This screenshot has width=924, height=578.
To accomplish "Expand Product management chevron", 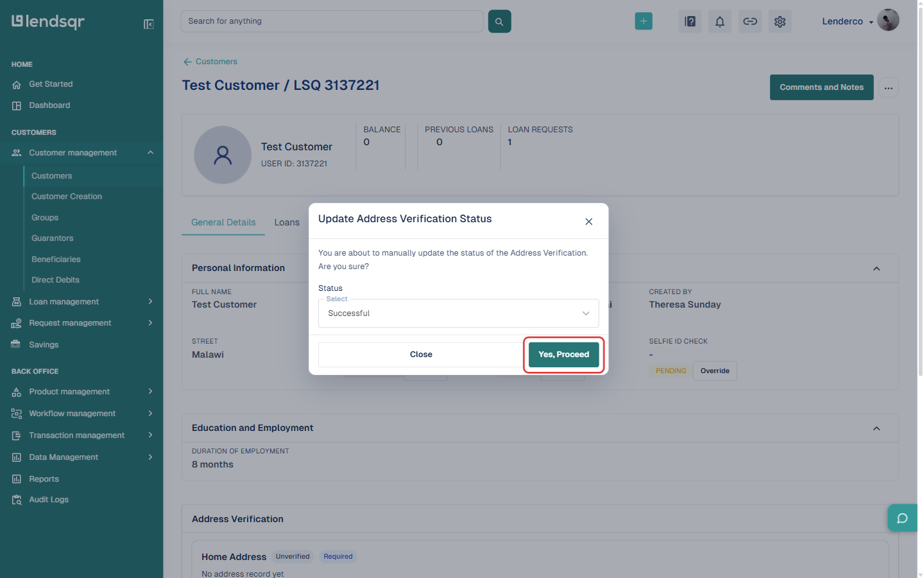I will (150, 392).
